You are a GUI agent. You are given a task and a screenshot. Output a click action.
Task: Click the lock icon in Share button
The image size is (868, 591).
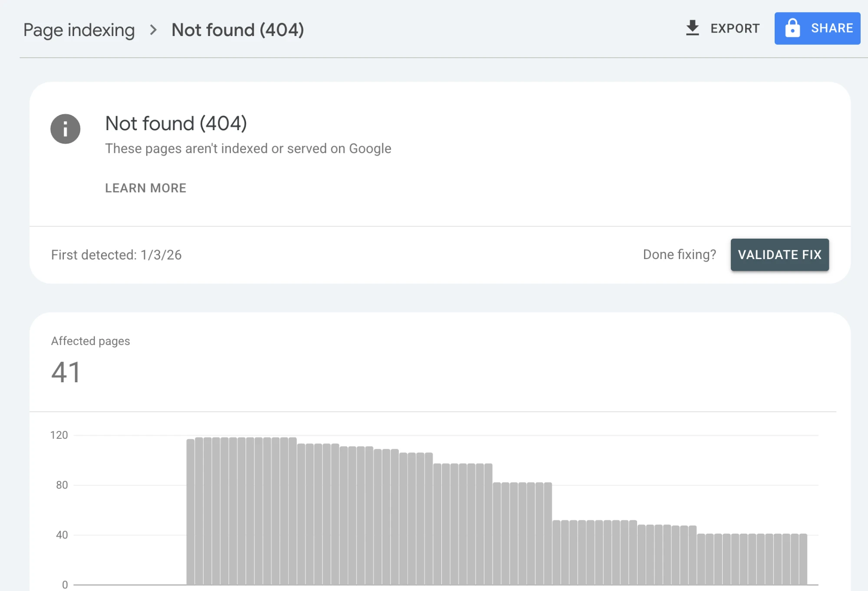pos(792,28)
